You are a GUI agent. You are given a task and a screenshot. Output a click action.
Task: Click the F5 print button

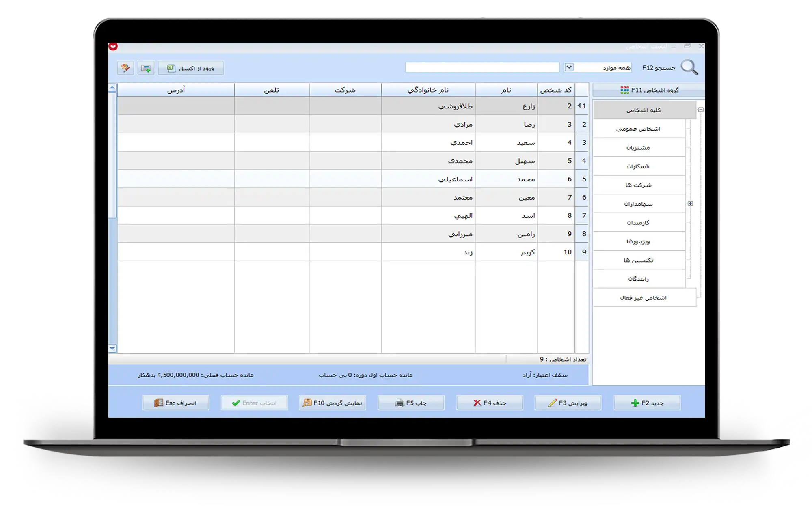[x=411, y=403]
